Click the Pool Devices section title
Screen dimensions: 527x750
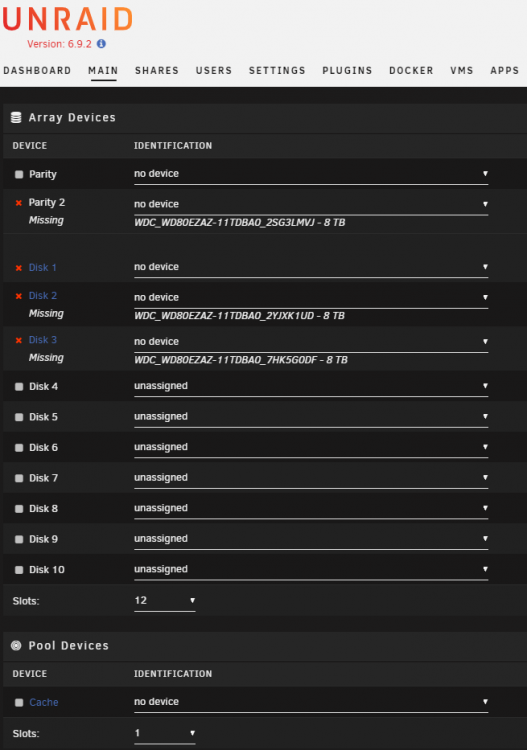click(x=68, y=646)
